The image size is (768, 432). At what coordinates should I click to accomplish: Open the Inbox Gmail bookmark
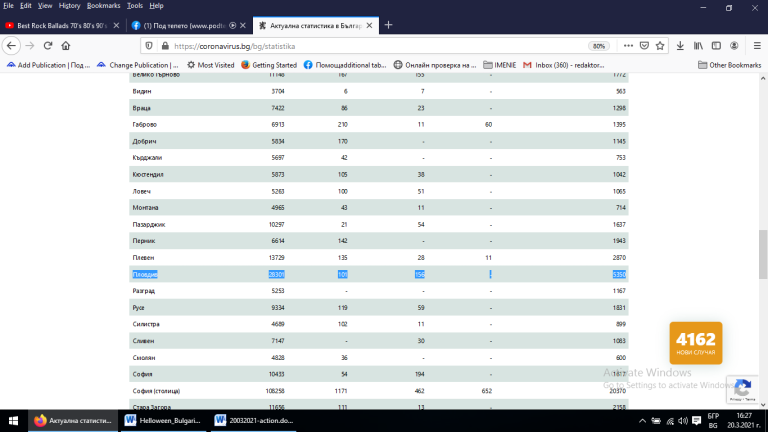(x=563, y=65)
